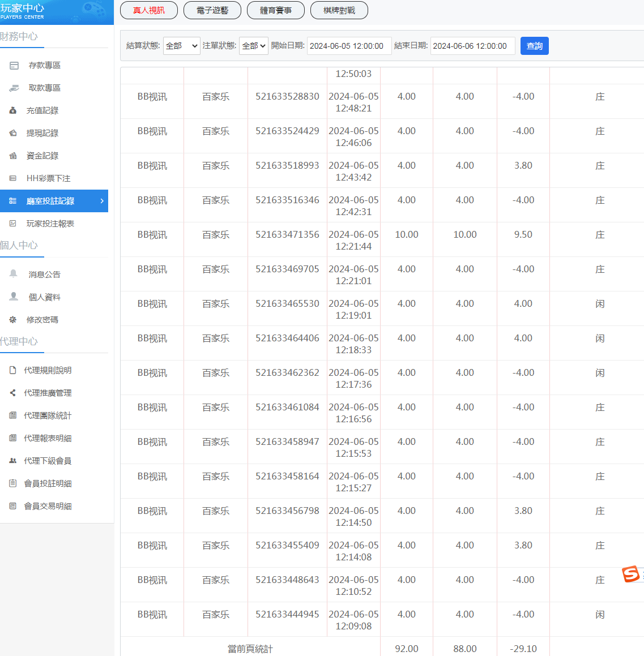Switch to the 真人視訊 tab
This screenshot has width=644, height=656.
(x=149, y=10)
